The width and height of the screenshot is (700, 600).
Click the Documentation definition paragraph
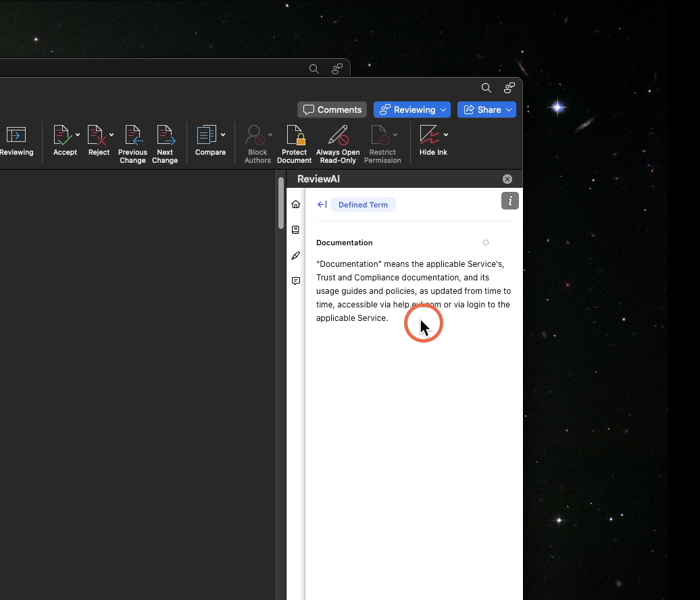click(x=414, y=291)
